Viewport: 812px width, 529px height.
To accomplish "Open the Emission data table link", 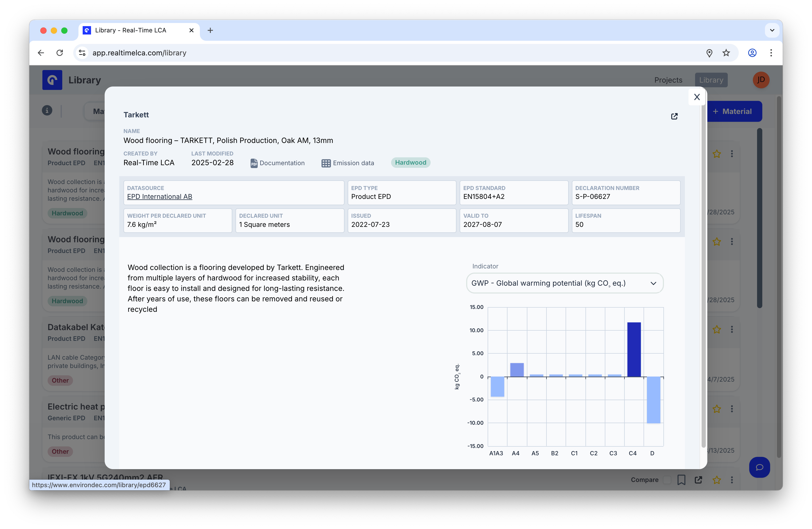I will pos(348,163).
